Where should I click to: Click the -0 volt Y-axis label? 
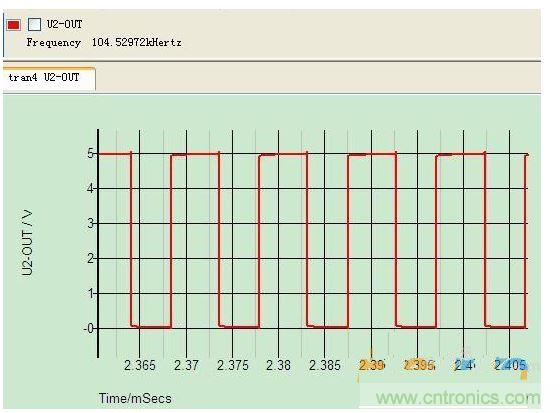click(x=89, y=328)
